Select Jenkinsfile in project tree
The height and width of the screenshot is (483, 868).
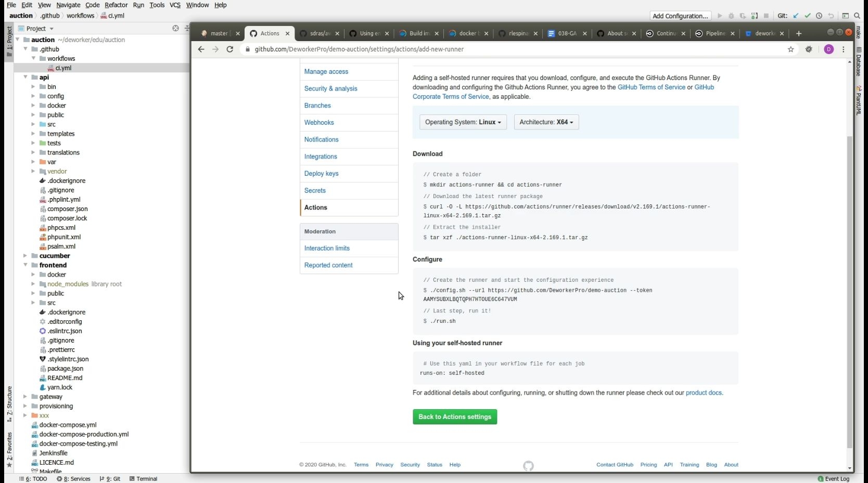tap(53, 453)
